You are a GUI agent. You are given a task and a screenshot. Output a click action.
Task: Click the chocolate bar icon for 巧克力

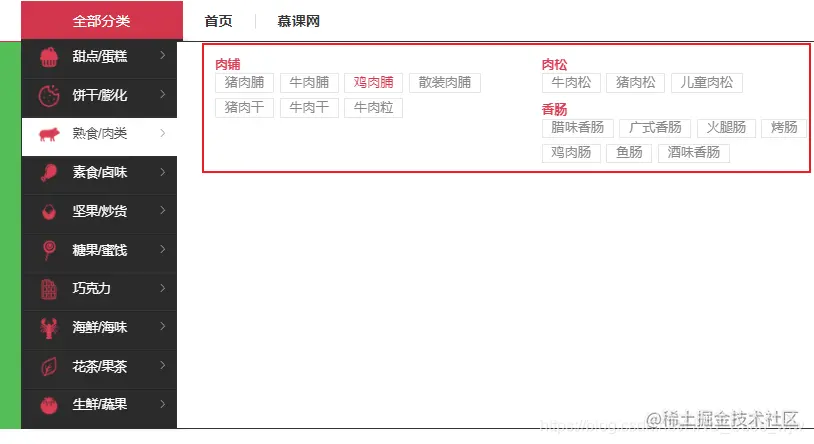49,289
